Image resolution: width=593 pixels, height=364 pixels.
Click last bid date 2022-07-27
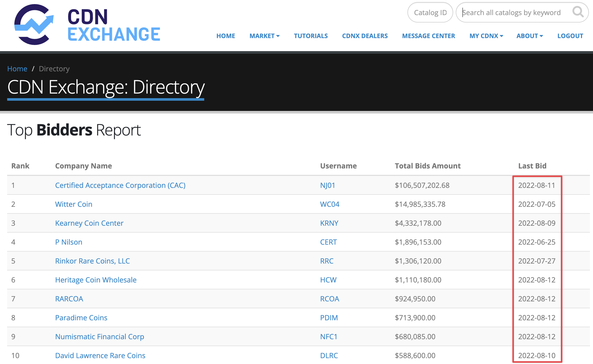[x=537, y=261]
